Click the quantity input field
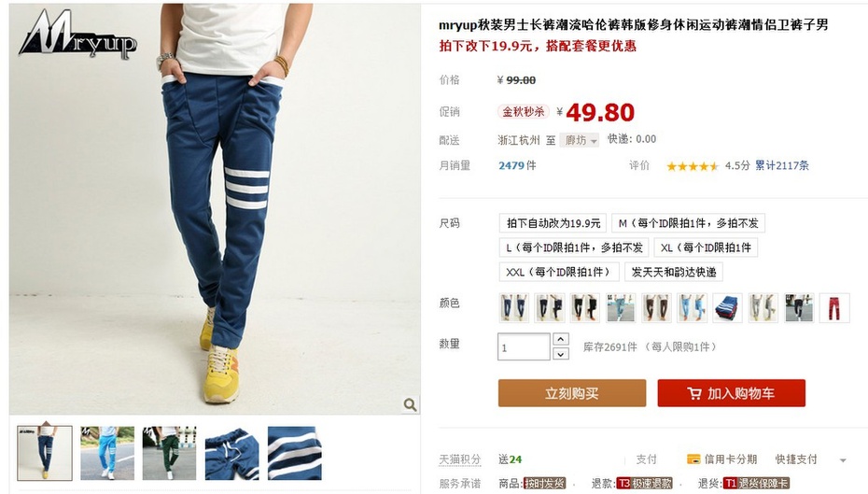The width and height of the screenshot is (868, 494). pos(524,346)
